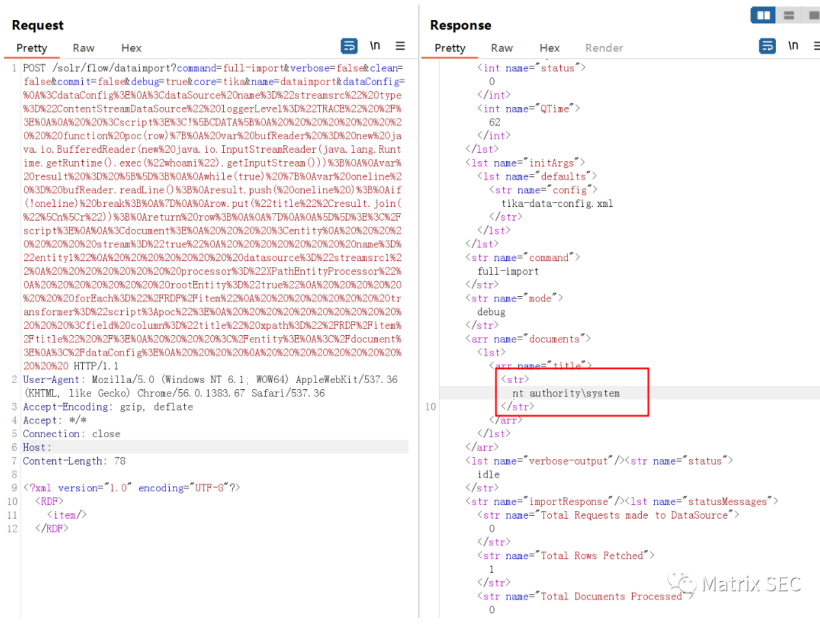Click 'tika-data-config.xml' in response

tap(557, 204)
